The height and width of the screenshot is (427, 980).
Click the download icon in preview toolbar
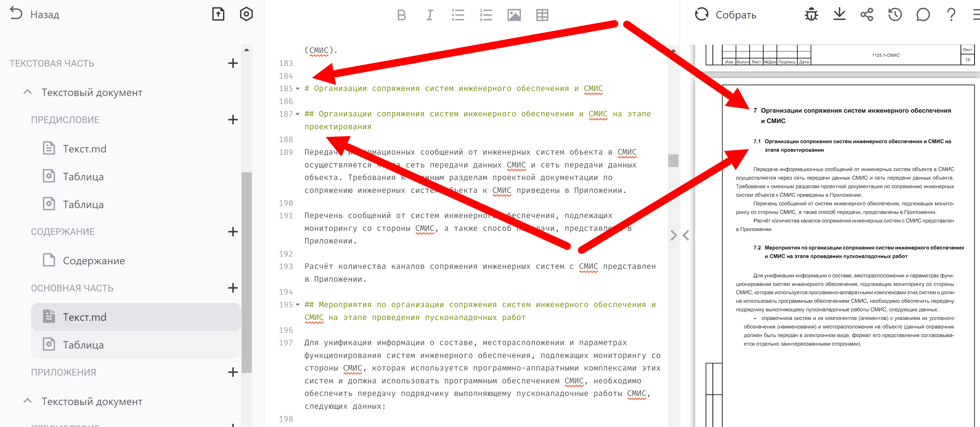(x=839, y=14)
